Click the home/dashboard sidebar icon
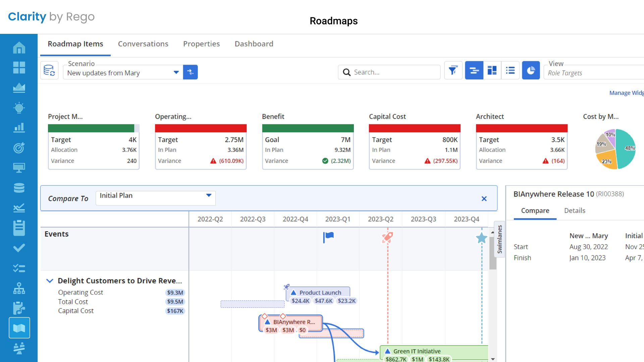The height and width of the screenshot is (362, 644). [19, 49]
